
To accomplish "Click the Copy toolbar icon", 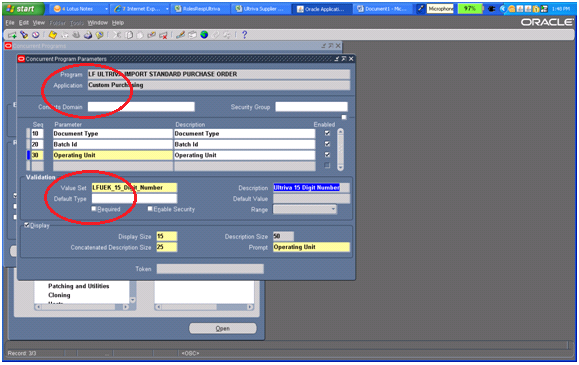I will pyautogui.click(x=129, y=35).
